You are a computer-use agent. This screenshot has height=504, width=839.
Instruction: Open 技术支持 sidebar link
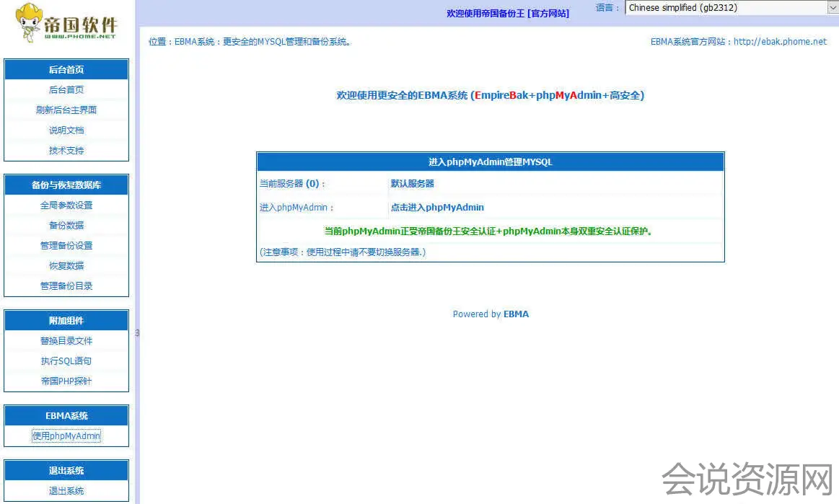[66, 151]
